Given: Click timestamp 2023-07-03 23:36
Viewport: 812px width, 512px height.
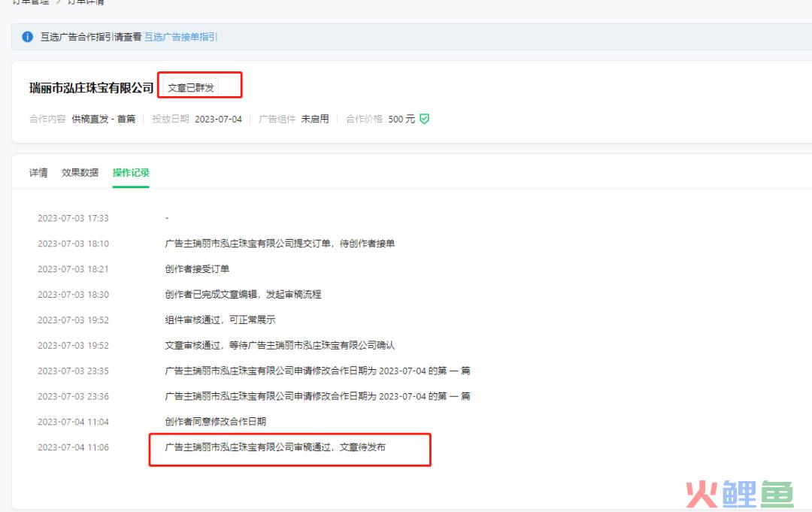Looking at the screenshot, I should pos(73,396).
